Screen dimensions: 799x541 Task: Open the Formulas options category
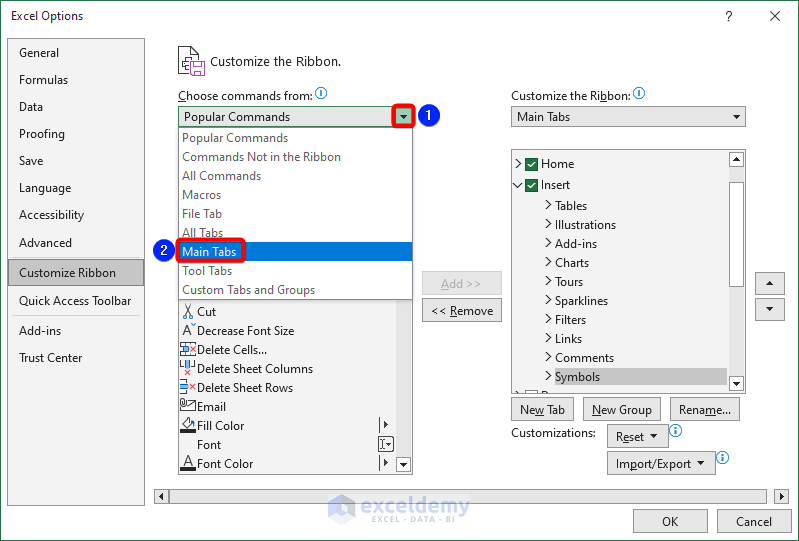tap(76, 79)
